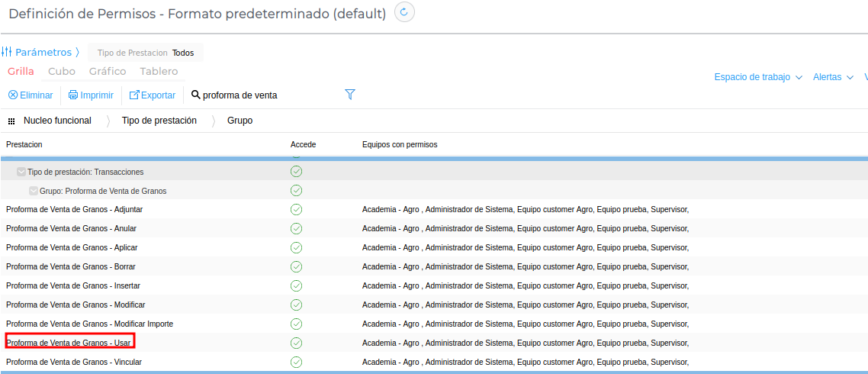This screenshot has width=868, height=374.
Task: Click the grid dots icon before Nucleo funcional
Action: (11, 121)
